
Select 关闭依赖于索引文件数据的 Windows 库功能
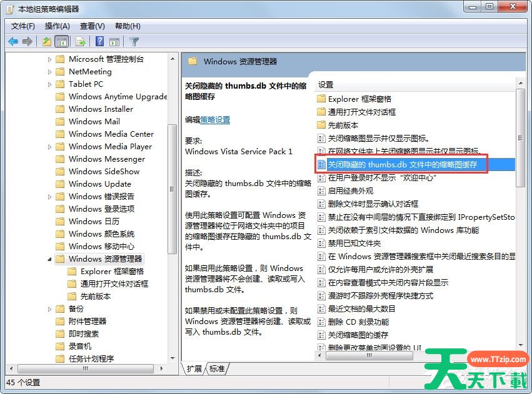pyautogui.click(x=403, y=230)
